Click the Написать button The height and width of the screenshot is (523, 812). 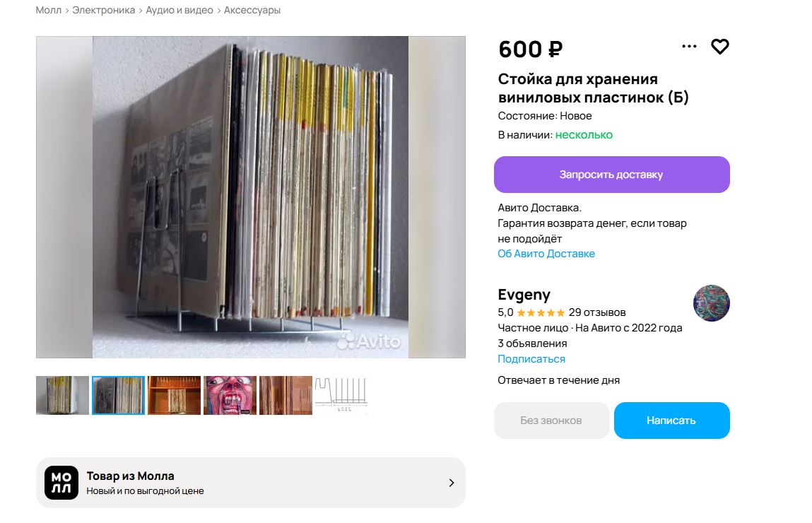(671, 421)
